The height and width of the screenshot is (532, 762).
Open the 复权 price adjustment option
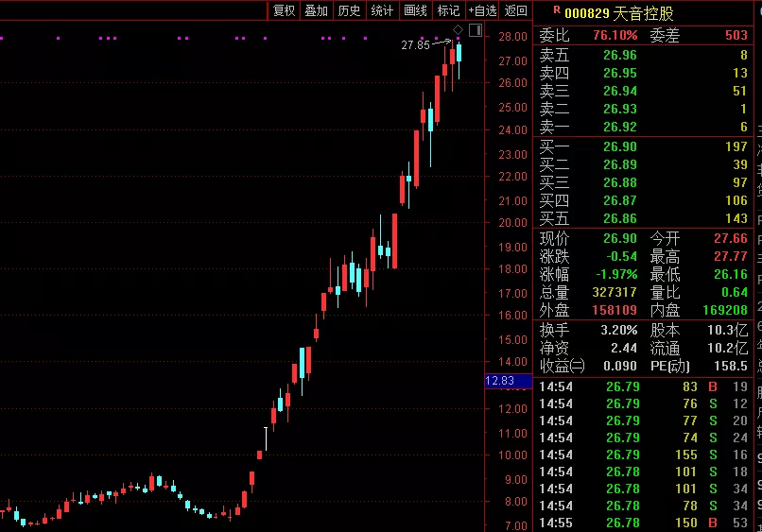[284, 11]
